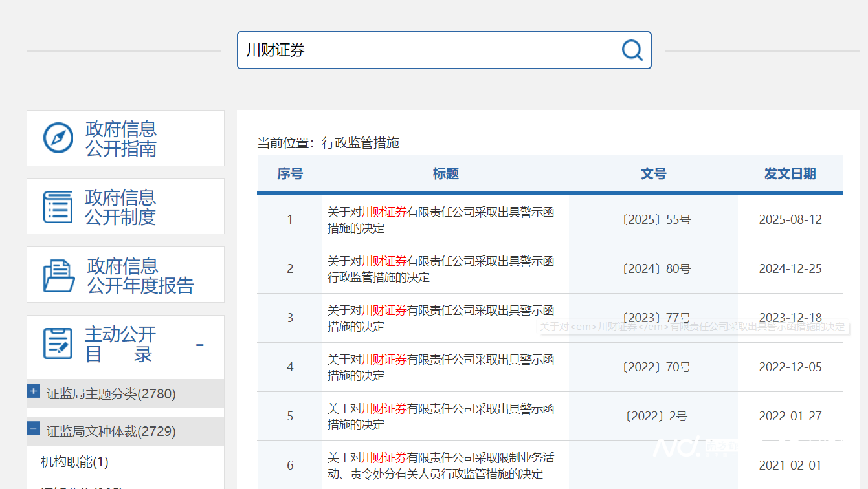The width and height of the screenshot is (868, 489).
Task: Click the date 2022-01-27
Action: [790, 417]
